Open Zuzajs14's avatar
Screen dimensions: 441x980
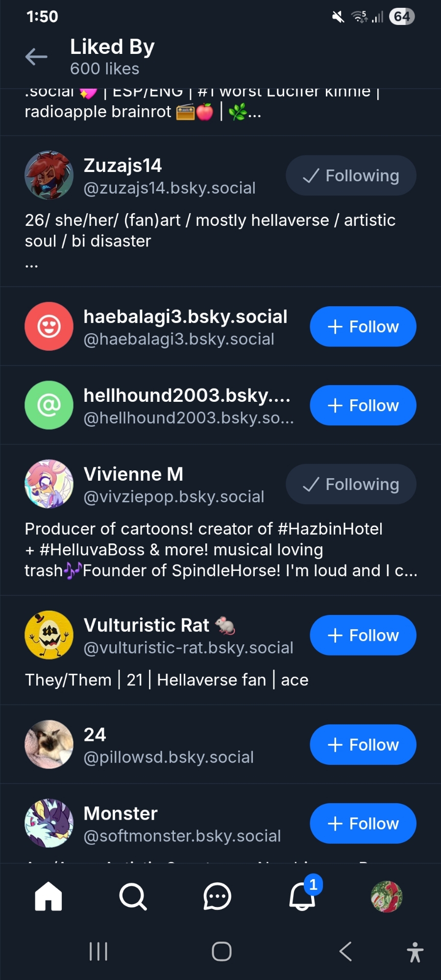click(x=49, y=175)
